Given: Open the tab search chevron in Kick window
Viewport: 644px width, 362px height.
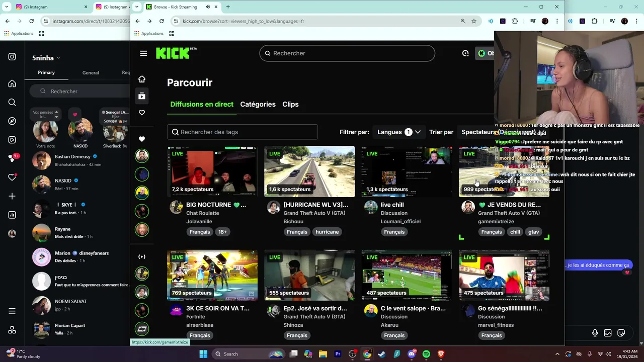Looking at the screenshot, I should (x=137, y=7).
